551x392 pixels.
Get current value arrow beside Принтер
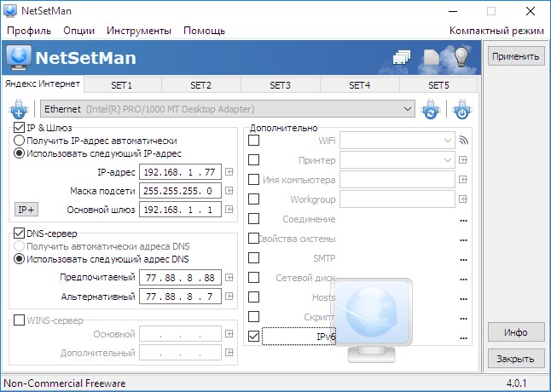463,160
